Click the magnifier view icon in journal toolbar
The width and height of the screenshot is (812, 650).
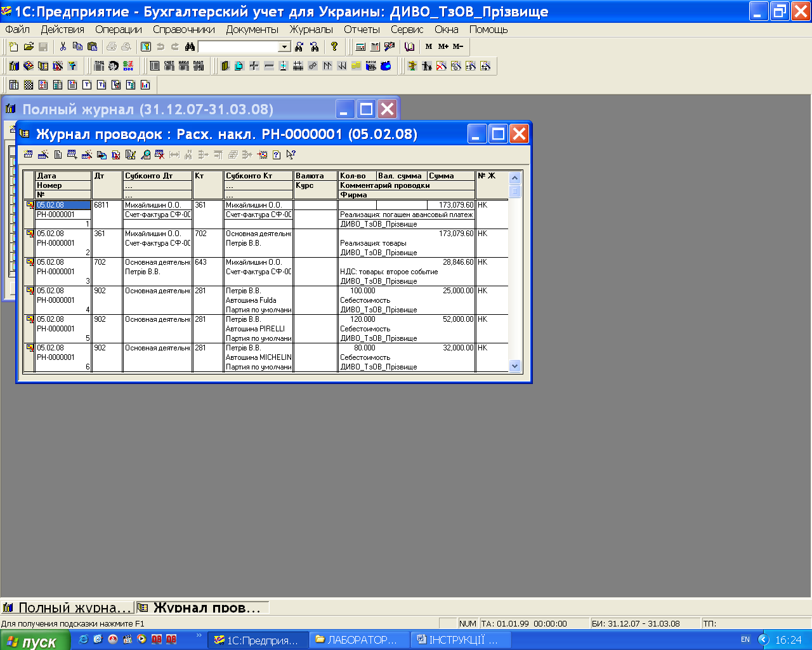pyautogui.click(x=146, y=154)
